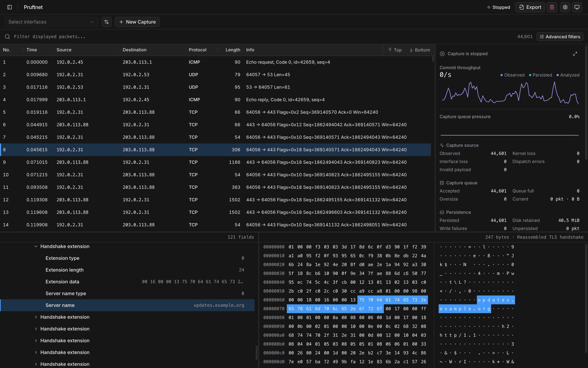Click the red trash delete capture icon
Image resolution: width=588 pixels, height=368 pixels.
pyautogui.click(x=552, y=7)
